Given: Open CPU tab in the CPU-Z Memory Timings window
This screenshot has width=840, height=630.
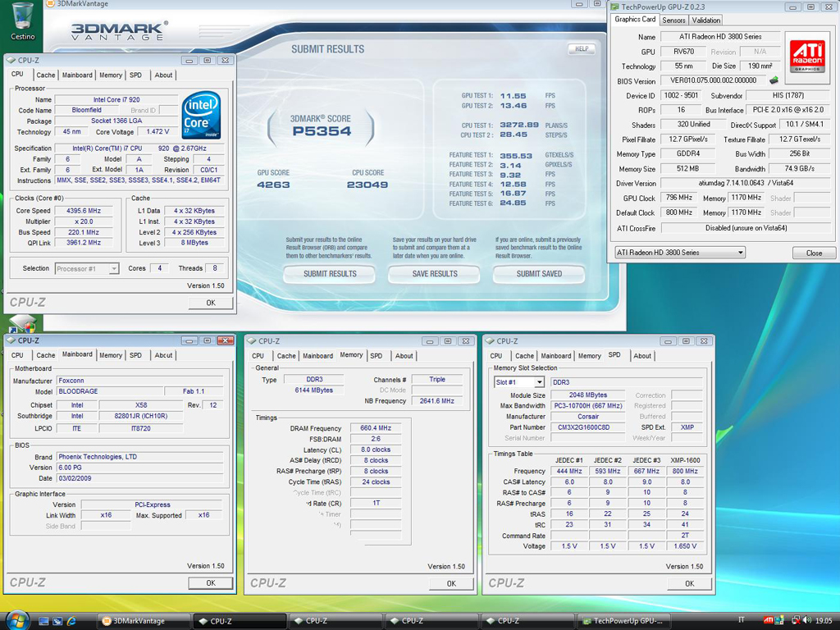Looking at the screenshot, I should (x=258, y=356).
